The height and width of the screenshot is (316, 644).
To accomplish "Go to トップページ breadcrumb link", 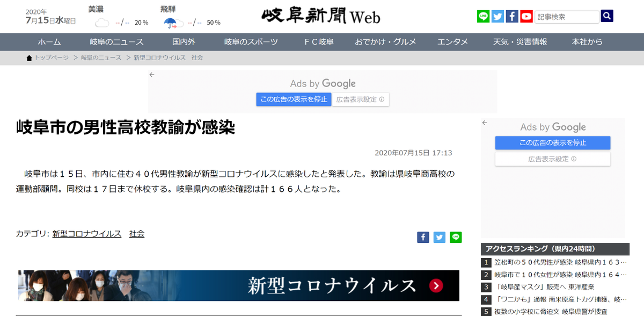I will click(52, 58).
